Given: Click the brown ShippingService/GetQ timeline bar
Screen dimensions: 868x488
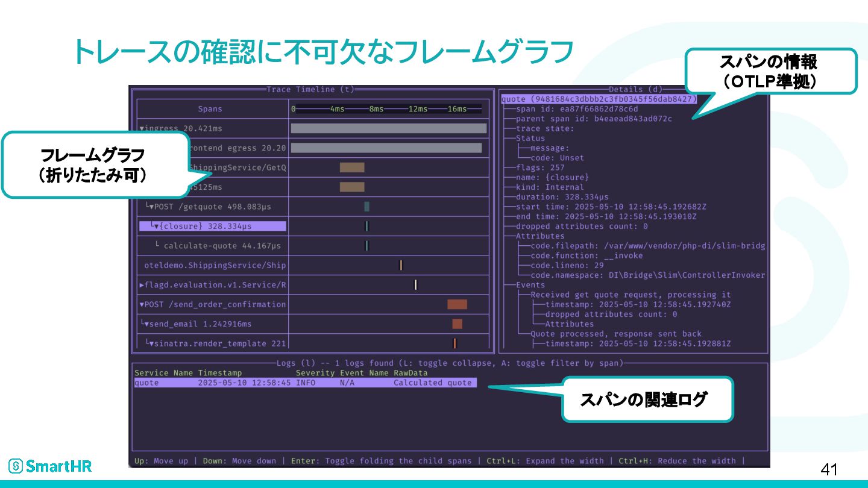Looking at the screenshot, I should (352, 167).
